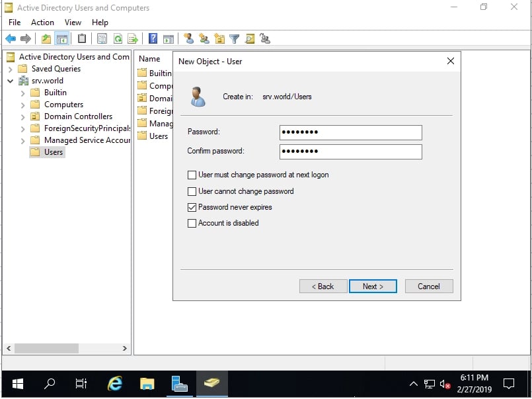Enable User must change password at next logon

[192, 175]
